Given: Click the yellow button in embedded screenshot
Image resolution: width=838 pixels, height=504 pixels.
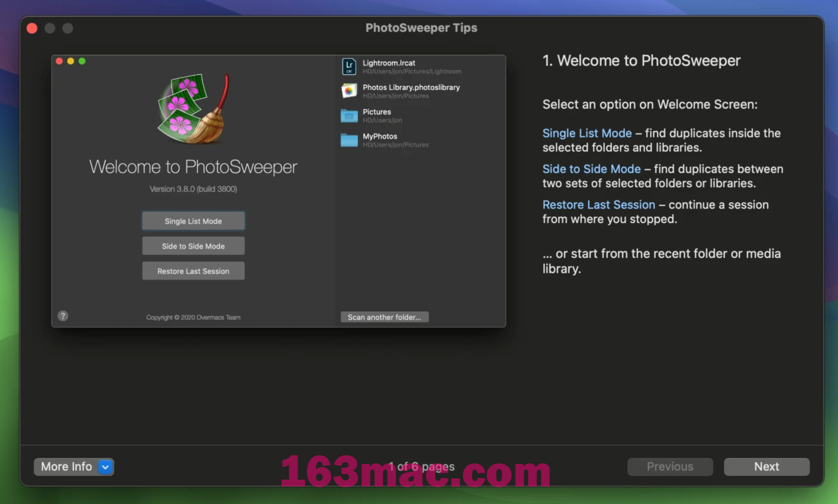Looking at the screenshot, I should pyautogui.click(x=71, y=61).
